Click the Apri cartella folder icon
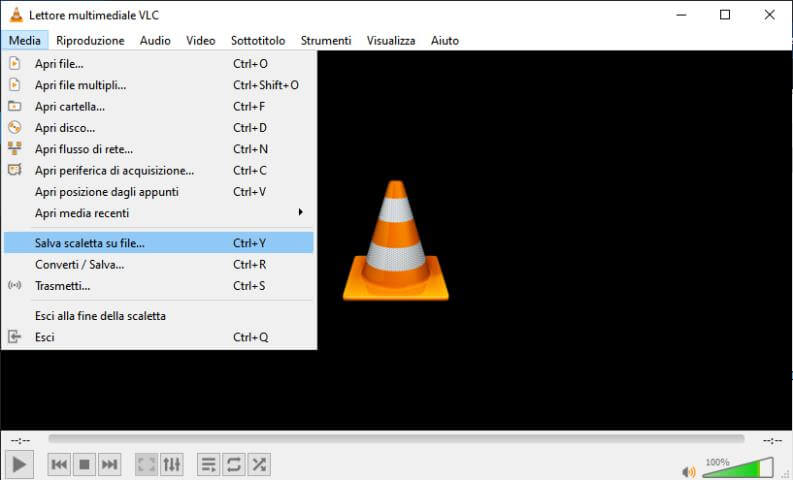The height and width of the screenshot is (480, 793). 15,106
